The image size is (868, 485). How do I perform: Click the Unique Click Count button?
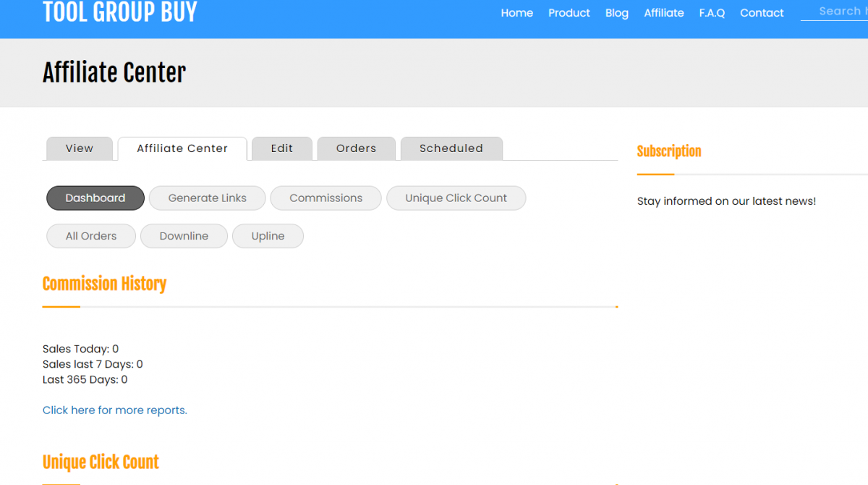[x=456, y=198]
